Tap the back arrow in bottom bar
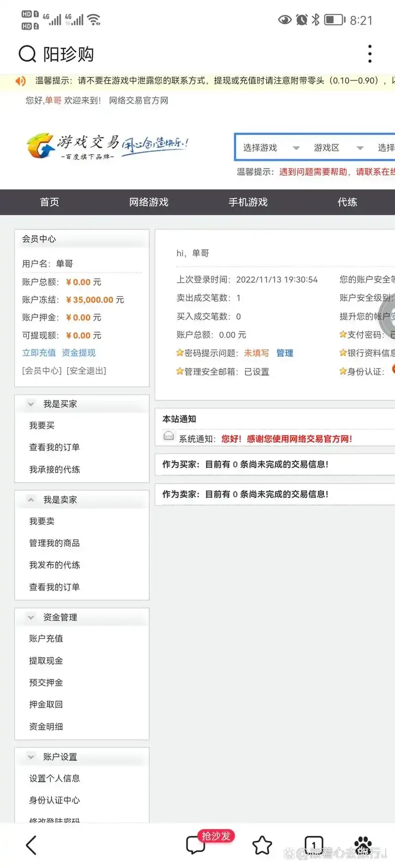Image resolution: width=395 pixels, height=868 pixels. [x=31, y=845]
